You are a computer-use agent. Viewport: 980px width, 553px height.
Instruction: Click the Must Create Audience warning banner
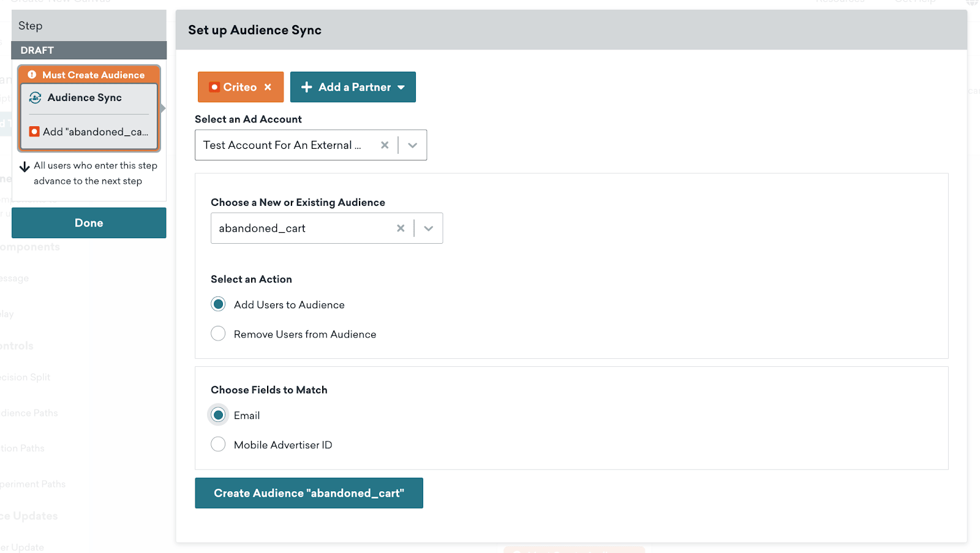coord(93,75)
